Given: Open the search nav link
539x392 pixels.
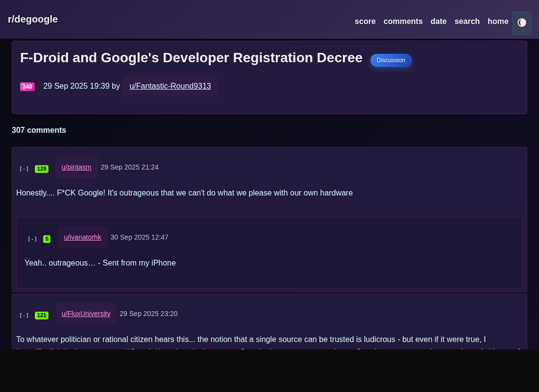Looking at the screenshot, I should 467,21.
